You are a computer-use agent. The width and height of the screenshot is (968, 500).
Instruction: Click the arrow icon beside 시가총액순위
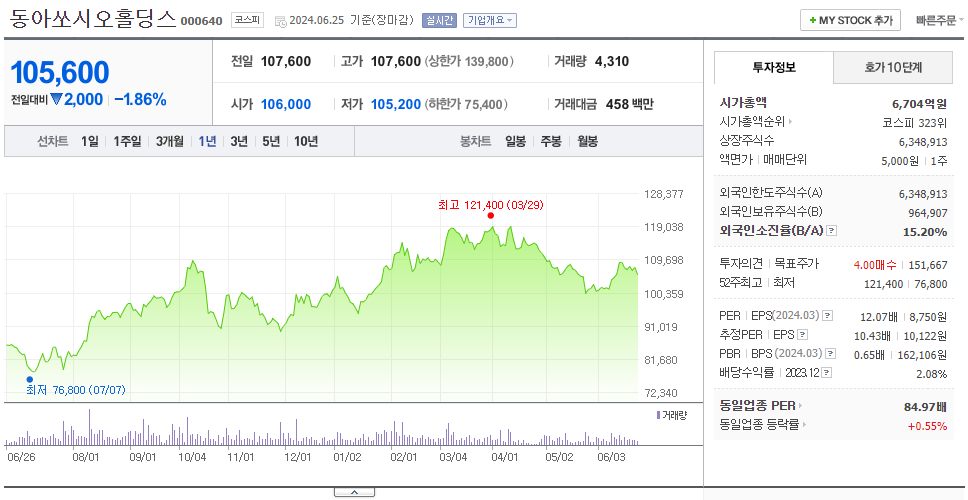click(791, 122)
